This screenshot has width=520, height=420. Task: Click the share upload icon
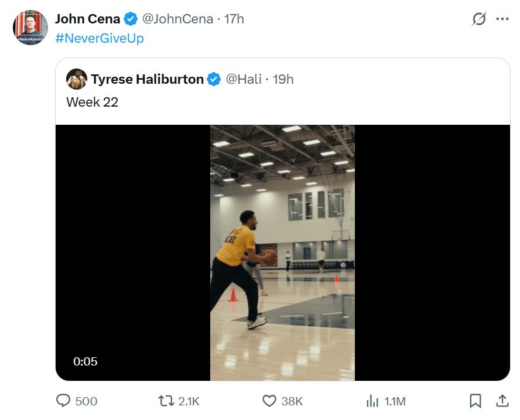coord(502,401)
